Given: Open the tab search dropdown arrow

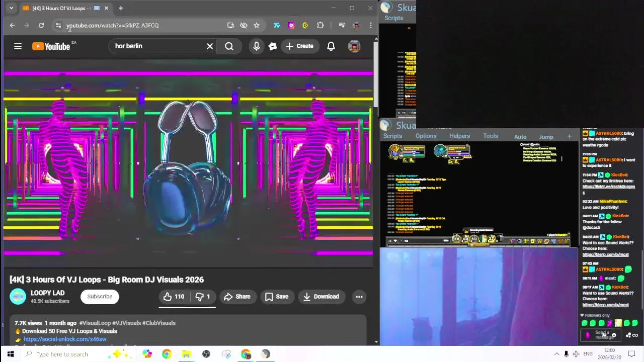Looking at the screenshot, I should pos(11,8).
